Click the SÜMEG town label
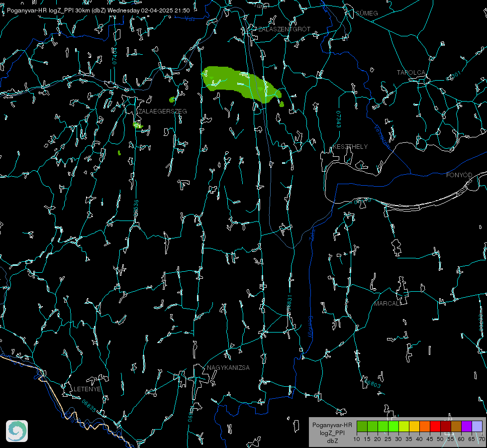This screenshot has width=487, height=448. pyautogui.click(x=367, y=13)
